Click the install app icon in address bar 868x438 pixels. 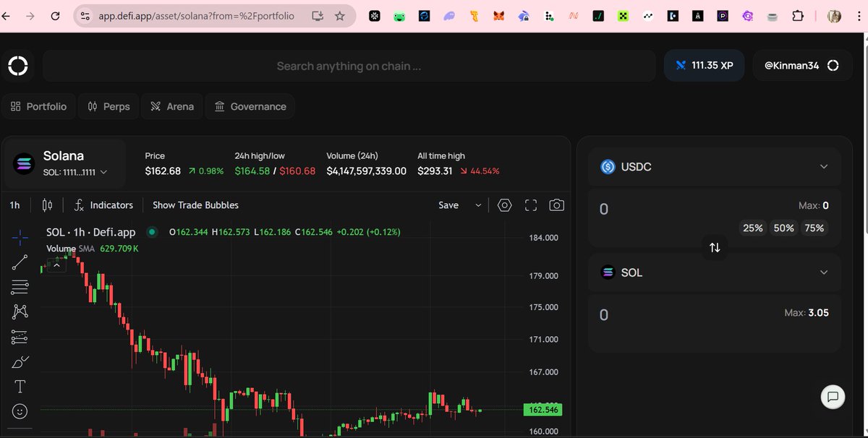point(318,16)
